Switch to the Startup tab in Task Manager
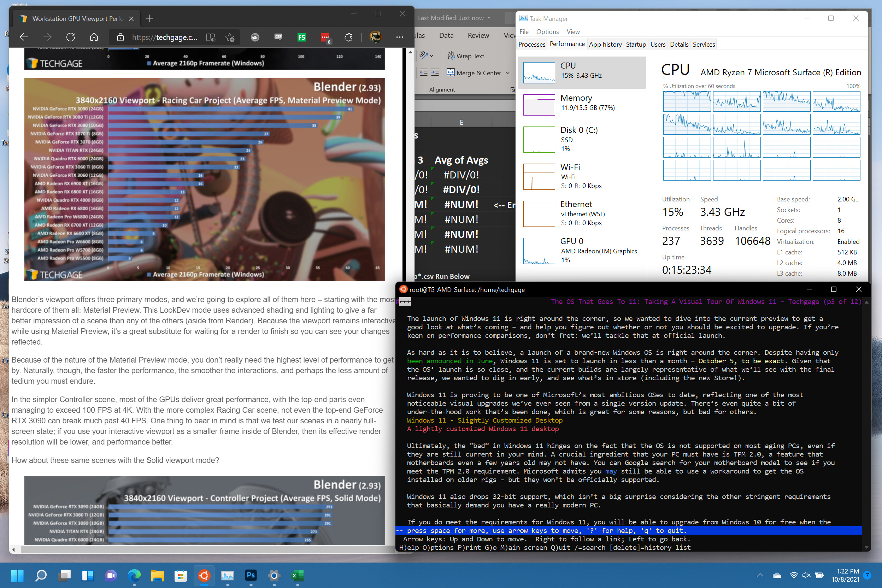The height and width of the screenshot is (588, 882). point(636,44)
